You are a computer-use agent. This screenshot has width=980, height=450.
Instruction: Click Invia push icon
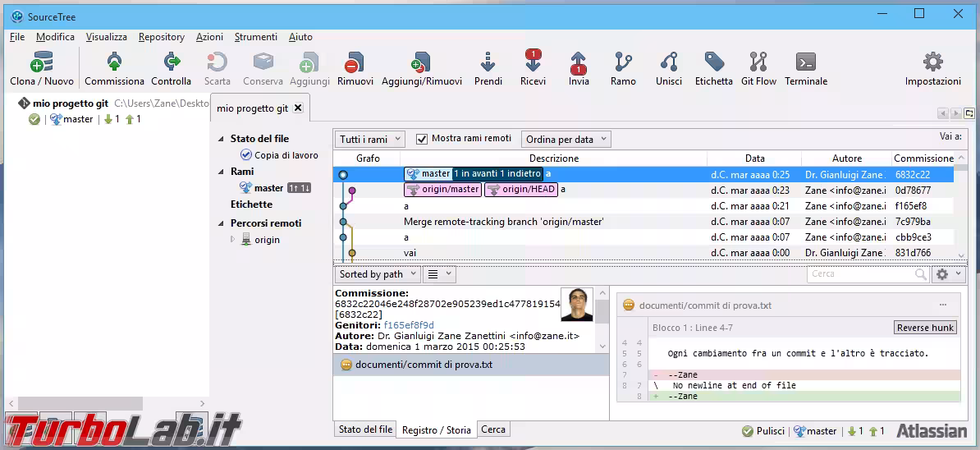(579, 63)
